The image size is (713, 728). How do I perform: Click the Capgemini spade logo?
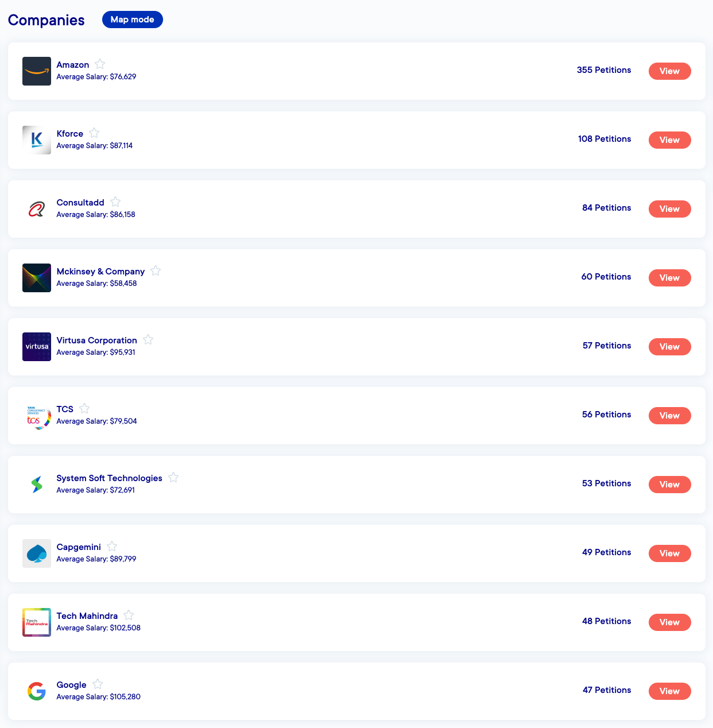(37, 553)
